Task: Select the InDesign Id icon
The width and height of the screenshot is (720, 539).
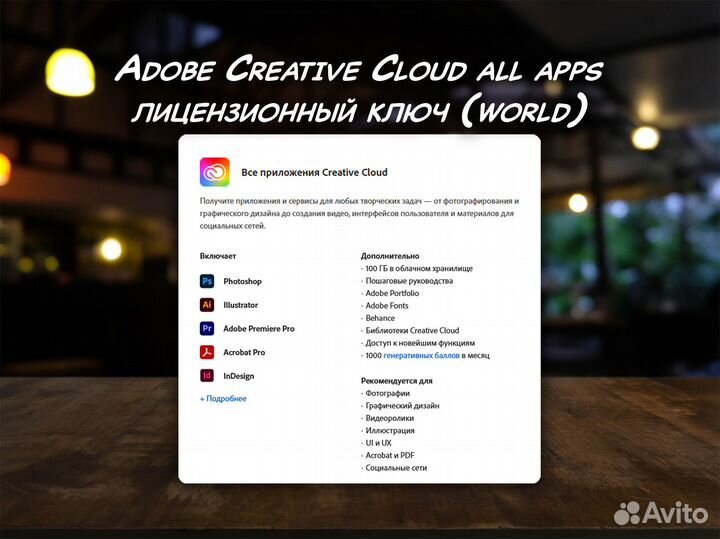Action: click(x=207, y=376)
